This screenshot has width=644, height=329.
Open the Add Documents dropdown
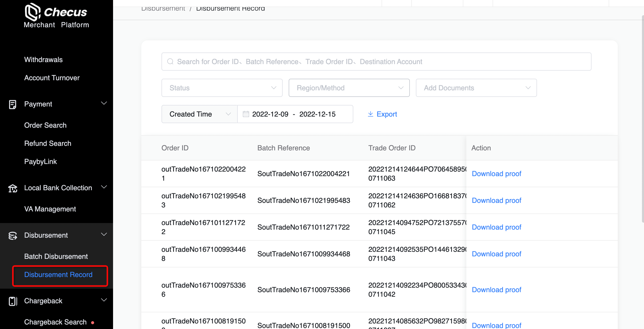coord(476,88)
